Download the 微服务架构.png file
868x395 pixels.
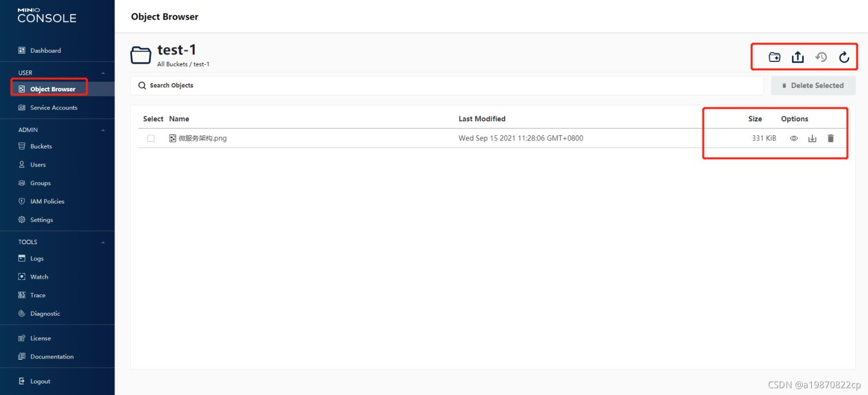pyautogui.click(x=812, y=139)
